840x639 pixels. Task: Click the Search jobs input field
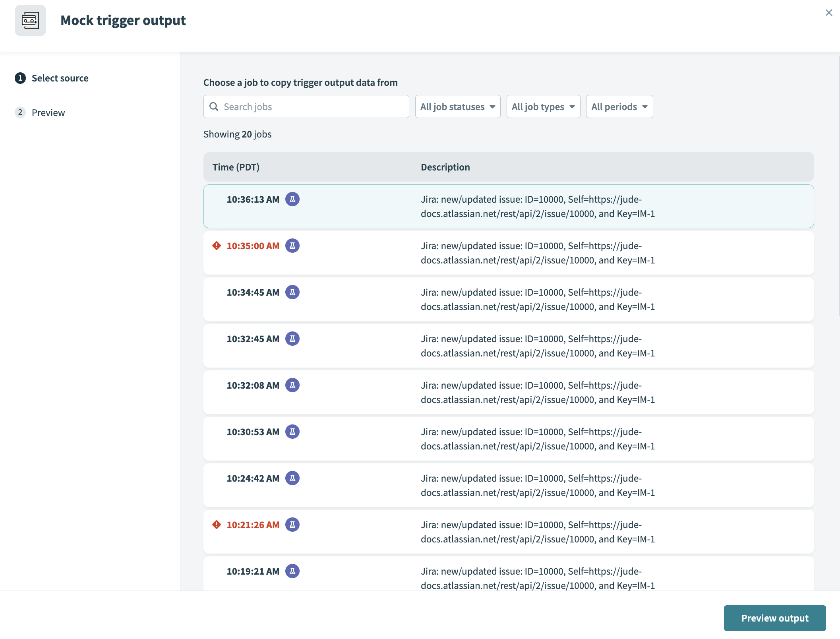pos(306,106)
